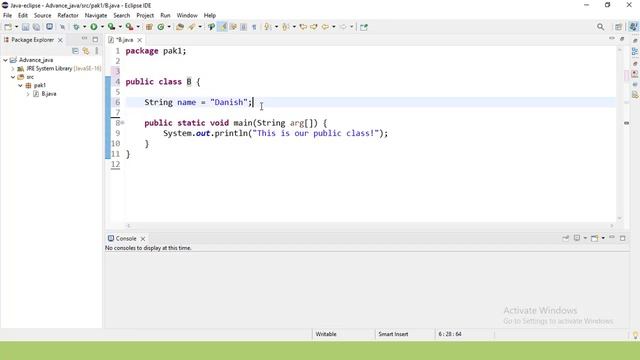This screenshot has height=360, width=640.
Task: Open the Search menu
Action: [122, 16]
